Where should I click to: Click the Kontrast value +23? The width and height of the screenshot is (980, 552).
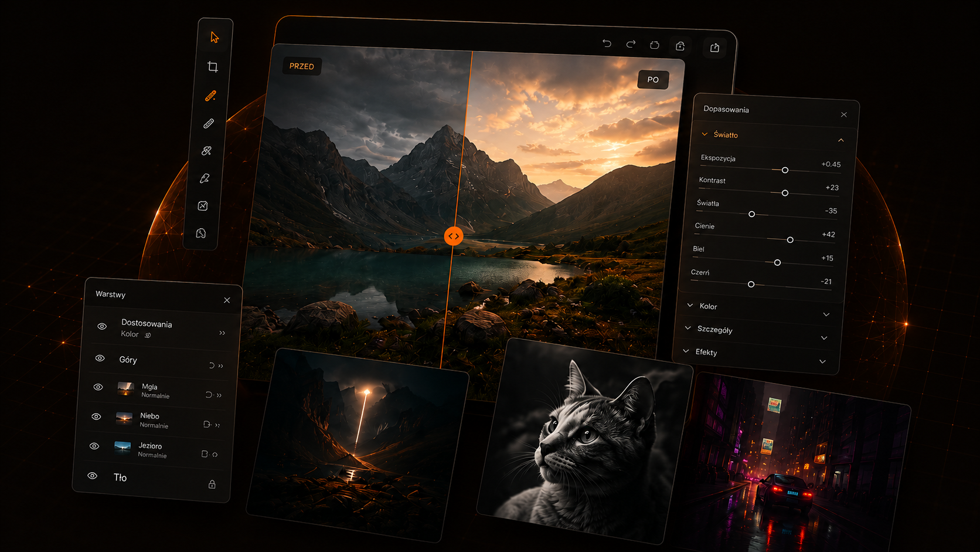pos(832,188)
